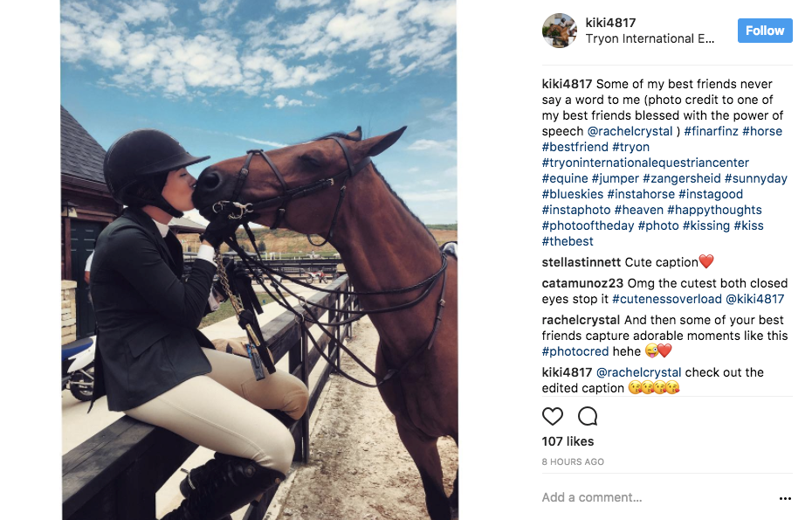Screen dimensions: 812x520
Task: View the 107 likes list
Action: click(x=568, y=441)
